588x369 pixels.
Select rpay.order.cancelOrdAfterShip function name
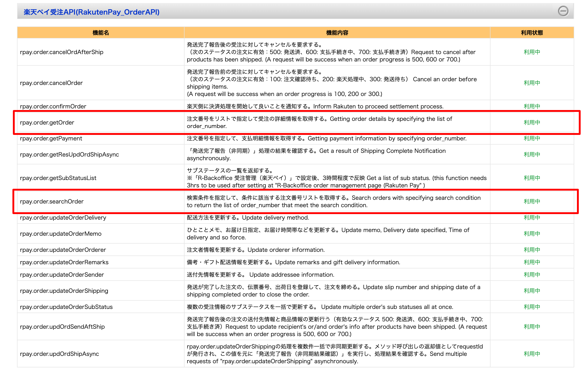pos(61,52)
